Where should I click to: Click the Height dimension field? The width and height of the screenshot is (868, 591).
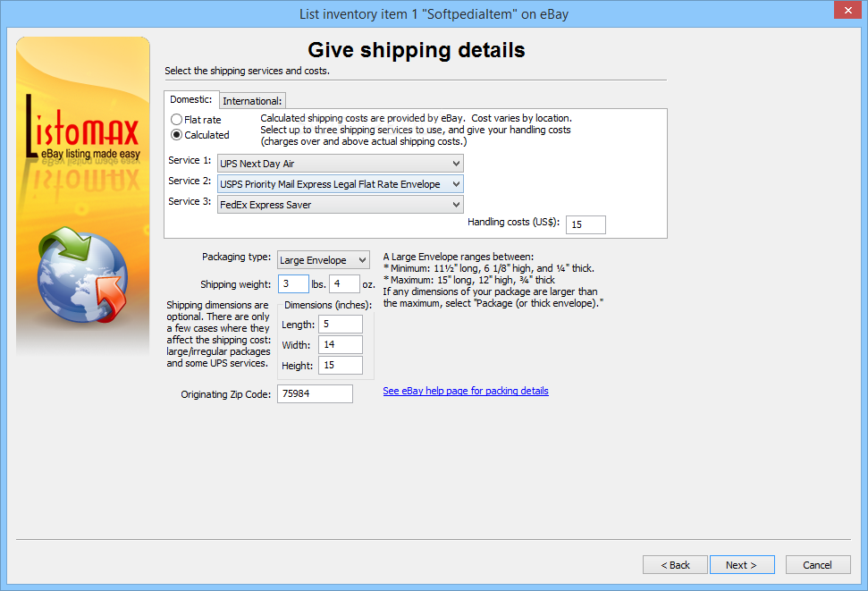(x=341, y=365)
